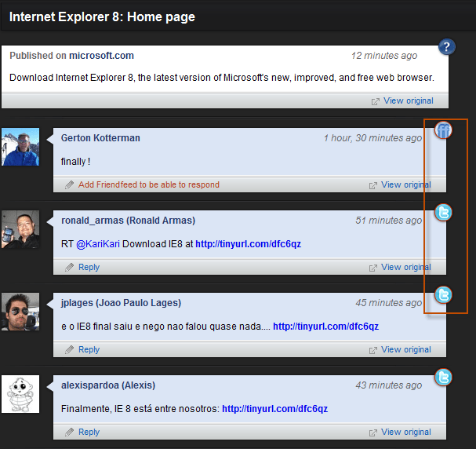Click the '12 minutes ago' timestamp
Image resolution: width=476 pixels, height=449 pixels.
(x=384, y=56)
